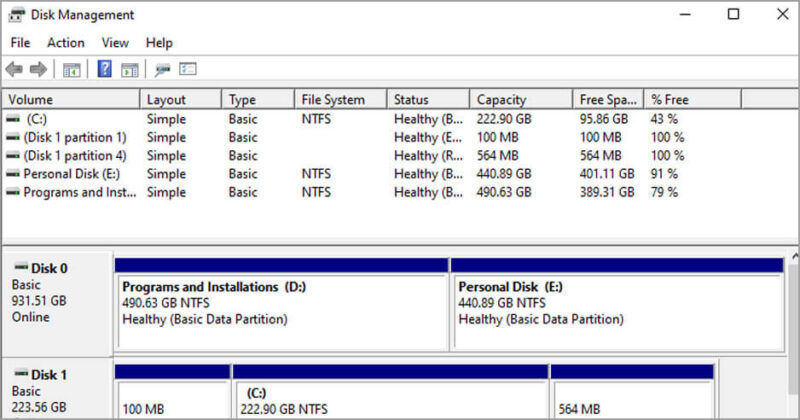This screenshot has width=800, height=420.
Task: Click 95.86 GB free space cell
Action: pos(604,119)
